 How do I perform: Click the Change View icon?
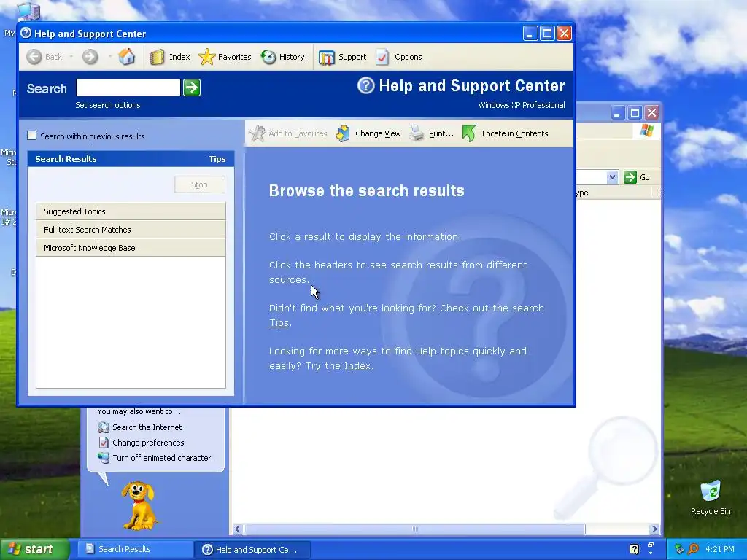343,133
